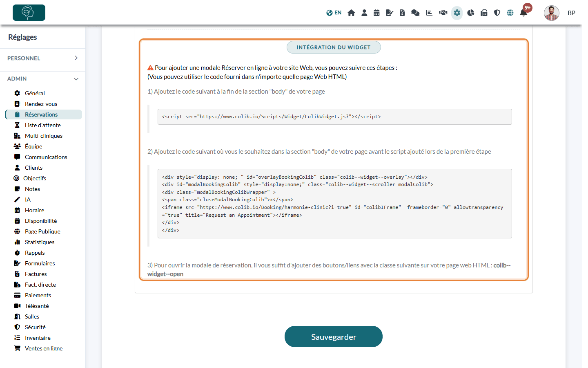588x368 pixels.
Task: Open the calendar icon in top bar
Action: point(376,13)
